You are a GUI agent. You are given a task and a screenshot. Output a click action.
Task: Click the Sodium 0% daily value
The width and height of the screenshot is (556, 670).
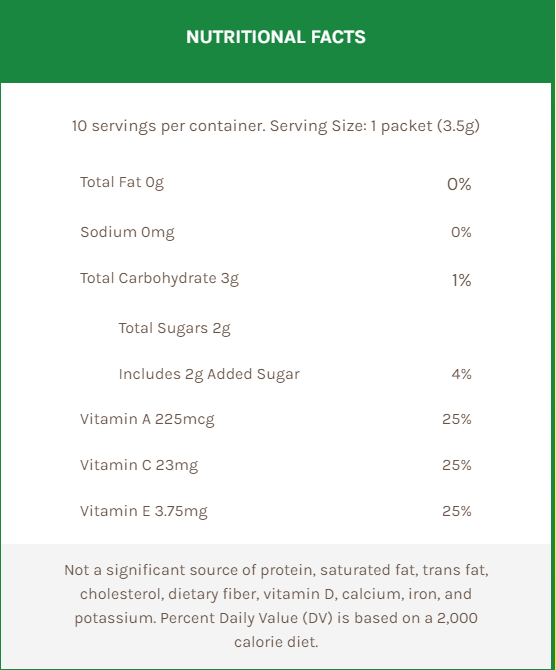(461, 232)
